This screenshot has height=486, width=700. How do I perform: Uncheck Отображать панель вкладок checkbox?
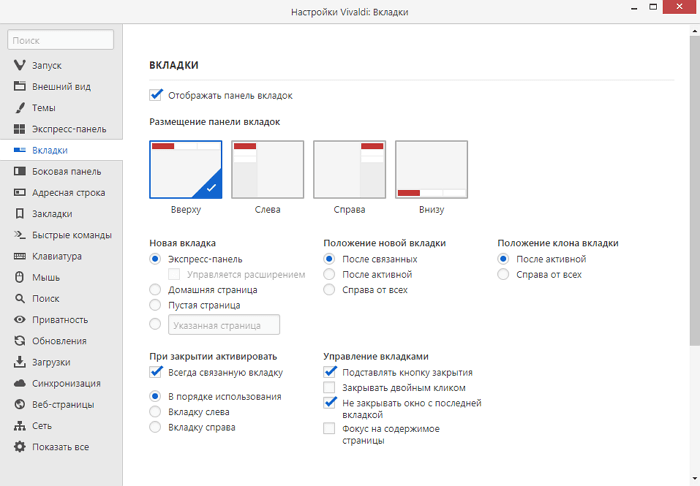(x=156, y=95)
